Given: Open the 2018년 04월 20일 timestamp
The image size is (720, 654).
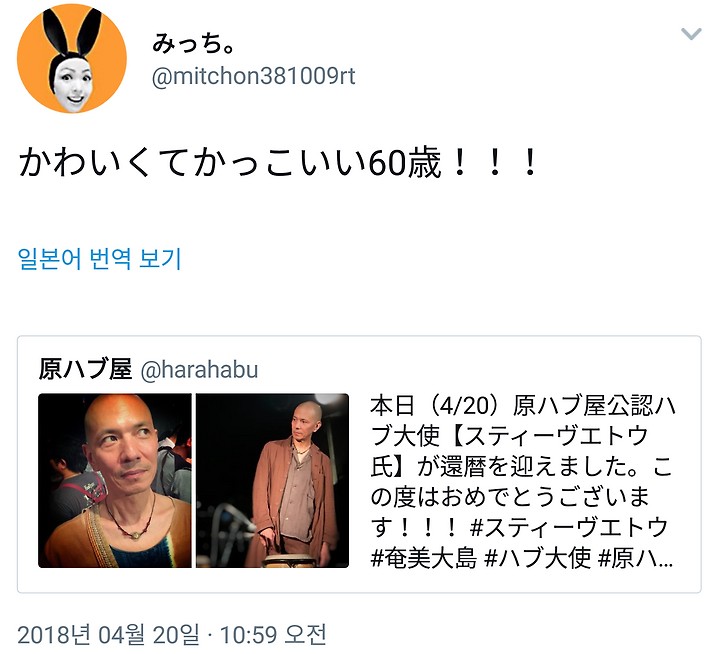Looking at the screenshot, I should click(109, 635).
